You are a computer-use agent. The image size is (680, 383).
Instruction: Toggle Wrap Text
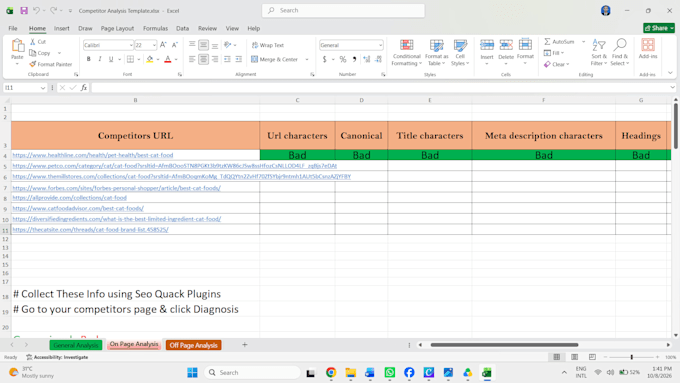pyautogui.click(x=268, y=45)
